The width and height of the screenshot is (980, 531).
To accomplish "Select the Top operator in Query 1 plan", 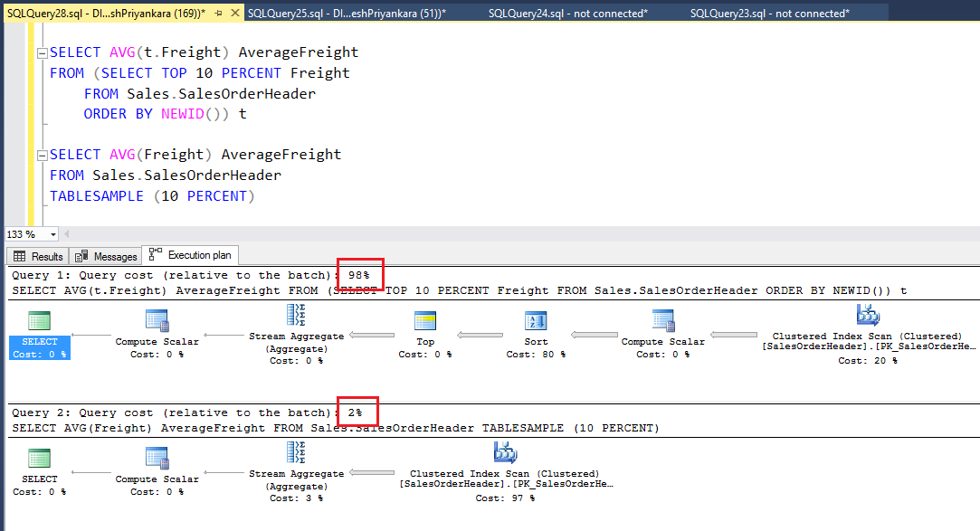I will point(424,319).
